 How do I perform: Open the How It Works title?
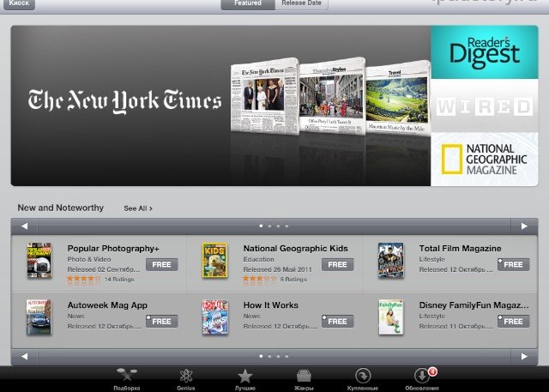pos(271,305)
